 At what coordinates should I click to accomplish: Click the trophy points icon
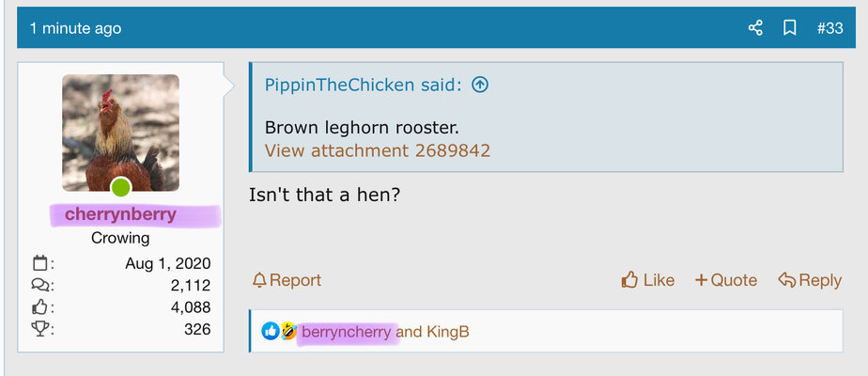pyautogui.click(x=39, y=330)
